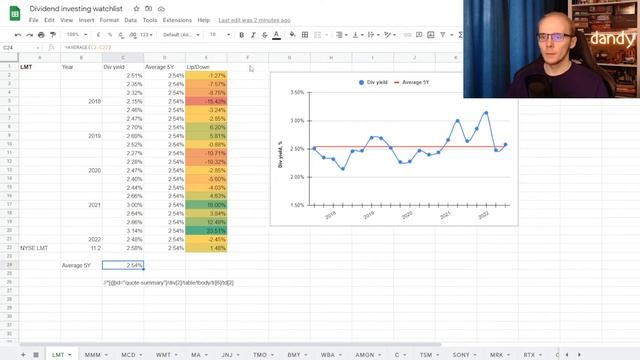Insert a chart

(x=431, y=35)
